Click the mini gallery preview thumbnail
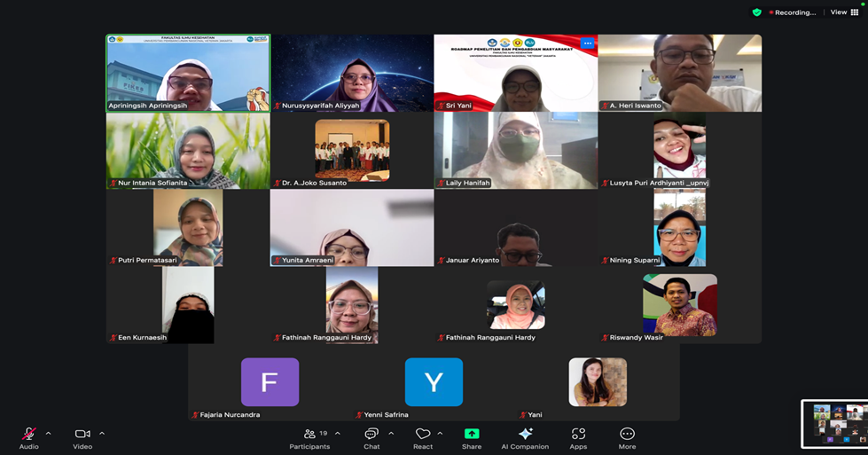Viewport: 868px width, 455px height. (833, 423)
